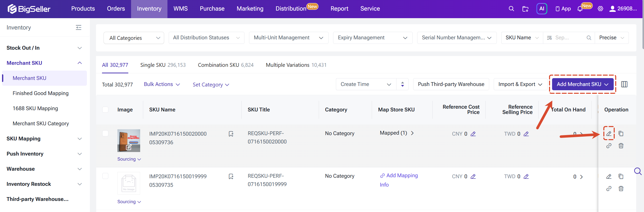Click Add Mapping Info link in second row

(x=399, y=180)
